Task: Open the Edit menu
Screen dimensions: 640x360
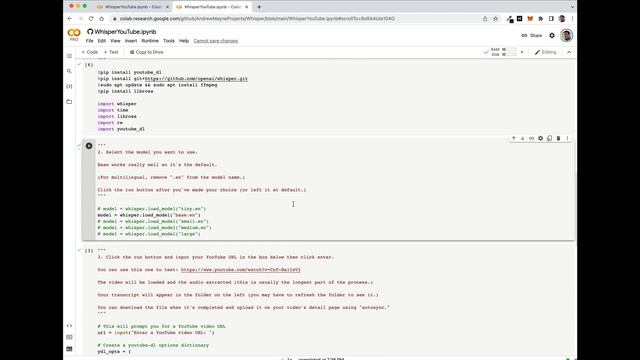Action: [102, 41]
